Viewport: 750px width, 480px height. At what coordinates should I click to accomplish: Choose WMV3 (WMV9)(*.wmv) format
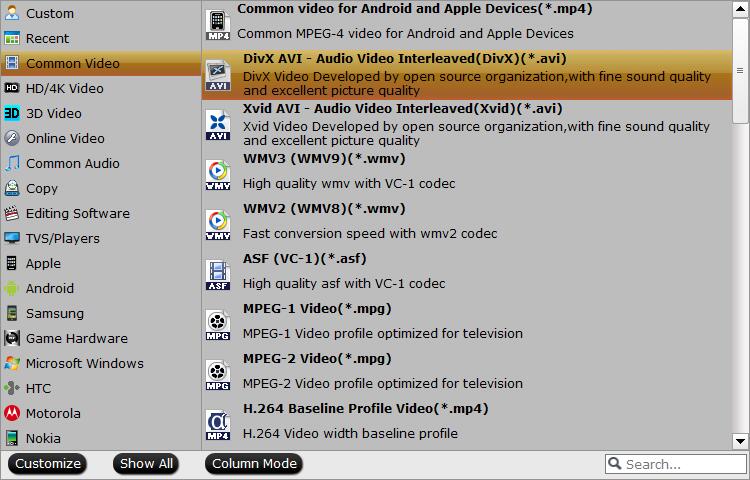pos(467,175)
